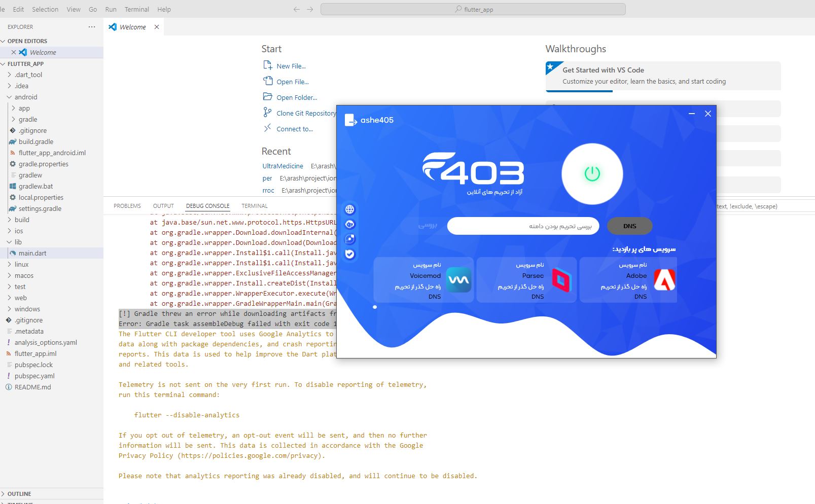Click the Connect to link

295,129
